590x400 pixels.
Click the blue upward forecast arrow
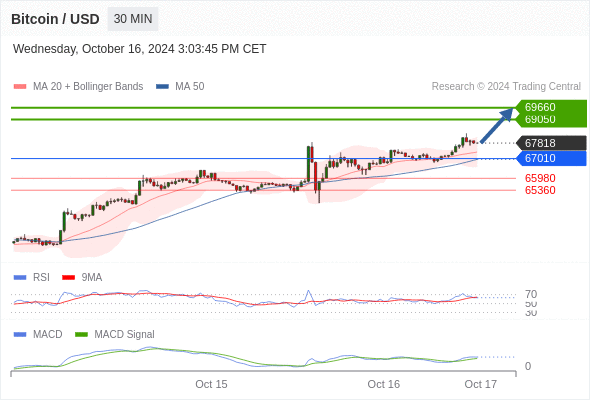(497, 125)
